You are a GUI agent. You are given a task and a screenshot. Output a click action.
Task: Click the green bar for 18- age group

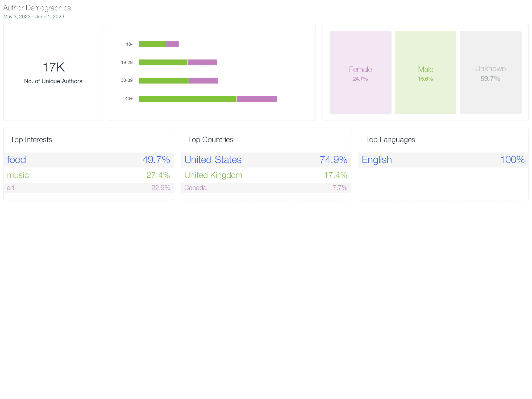(152, 44)
